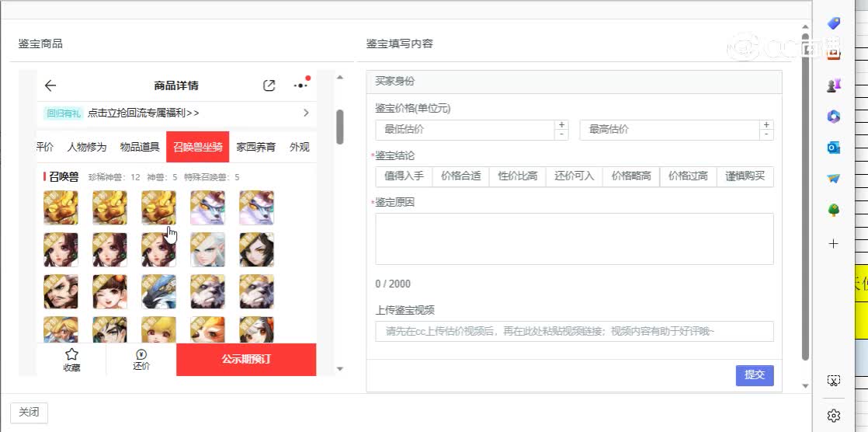Click the 上传鉴宝视频 link input field
Screen dimensions: 868x432
pyautogui.click(x=575, y=331)
